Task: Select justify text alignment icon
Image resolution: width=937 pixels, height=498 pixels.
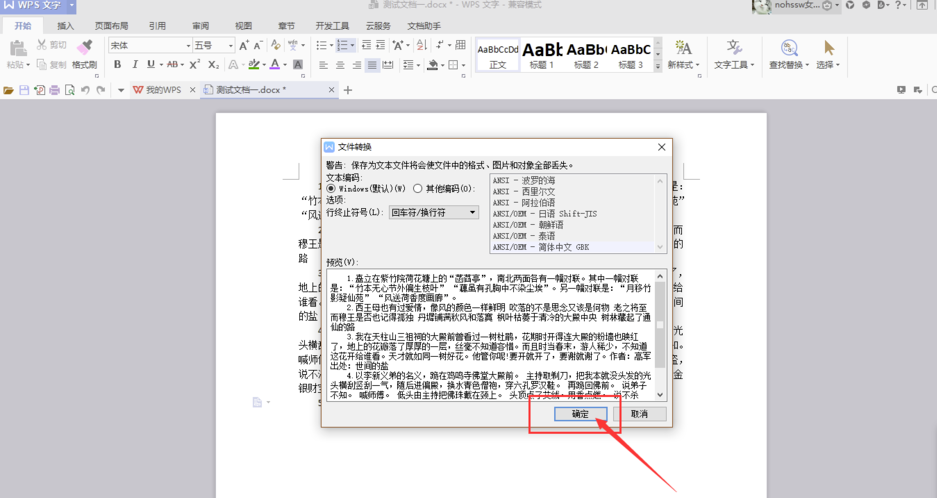Action: coord(372,65)
